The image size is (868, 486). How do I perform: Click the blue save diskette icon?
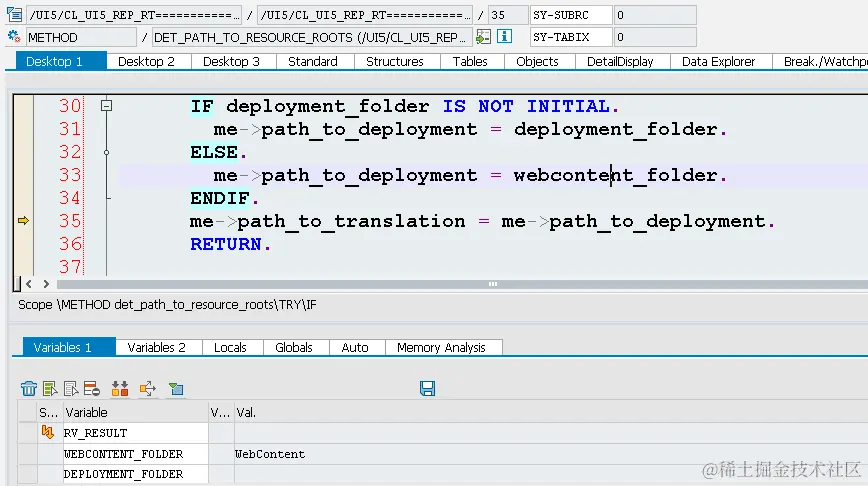coord(427,389)
